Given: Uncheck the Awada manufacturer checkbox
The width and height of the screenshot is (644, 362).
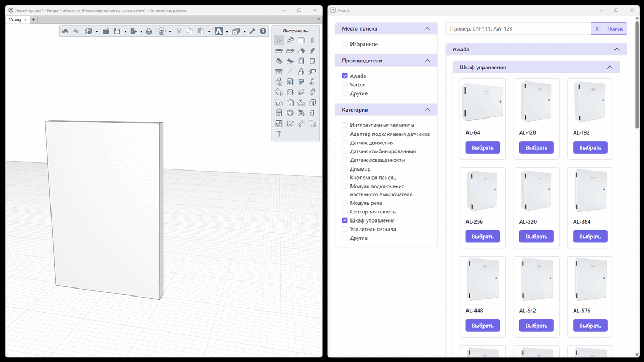Looking at the screenshot, I should pos(345,76).
